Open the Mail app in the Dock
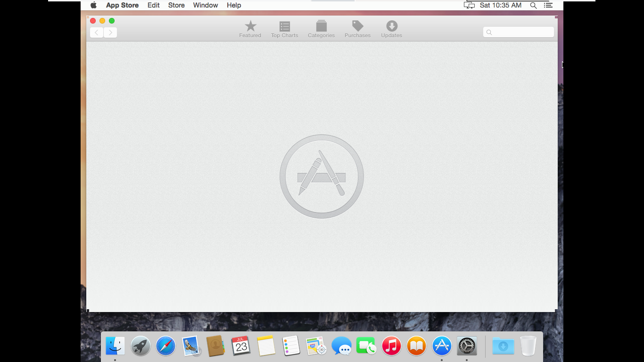This screenshot has height=362, width=644. pos(191,346)
